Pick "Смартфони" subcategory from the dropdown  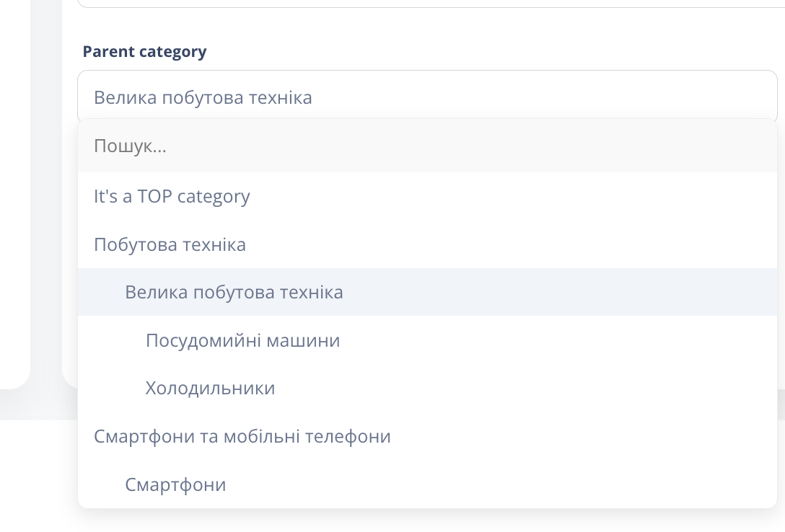tap(176, 484)
